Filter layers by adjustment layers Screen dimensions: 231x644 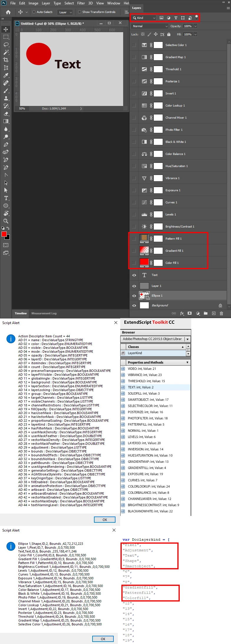tap(169, 18)
